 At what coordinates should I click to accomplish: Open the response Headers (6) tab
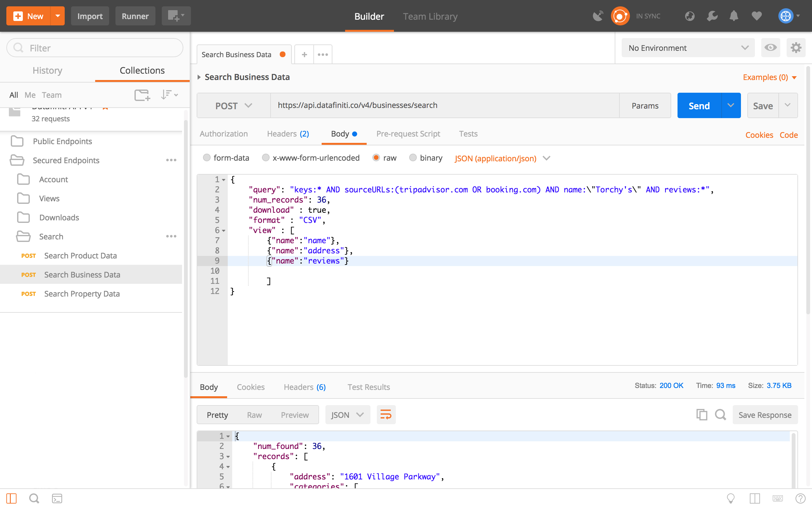point(305,387)
